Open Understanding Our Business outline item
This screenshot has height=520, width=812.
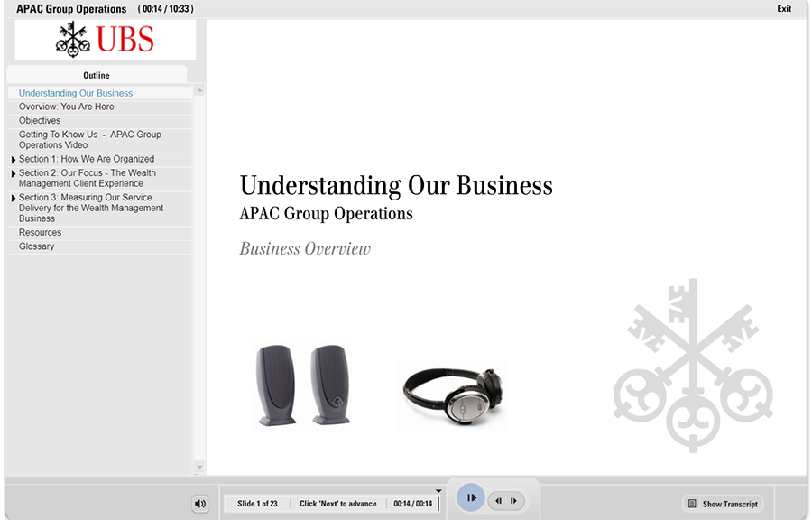76,93
